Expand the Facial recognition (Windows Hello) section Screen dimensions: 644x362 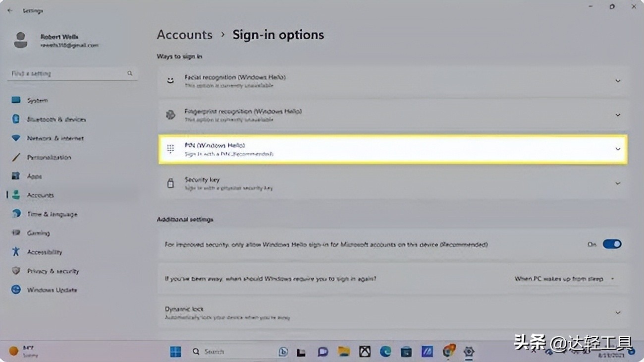pos(618,80)
